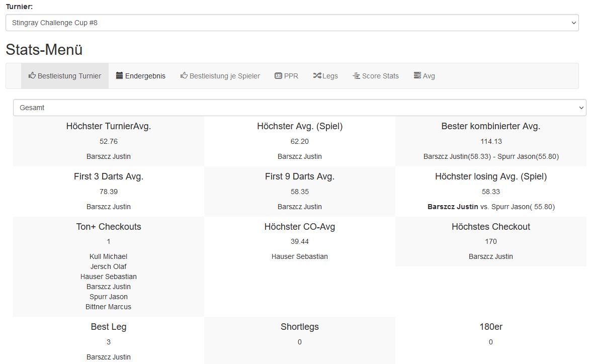The image size is (589, 364).
Task: Click bold Barszcz Justin in Höchster losing Avg.
Action: (x=453, y=207)
